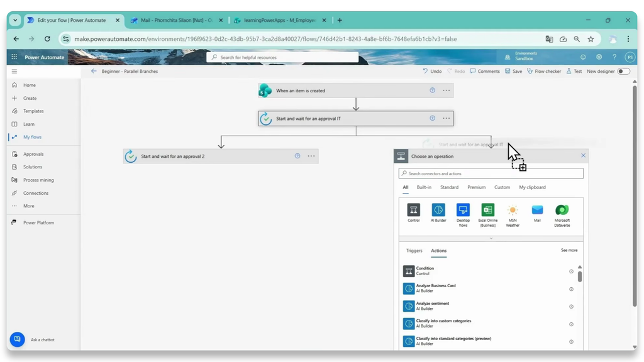Toggle the New designer switch

click(623, 72)
